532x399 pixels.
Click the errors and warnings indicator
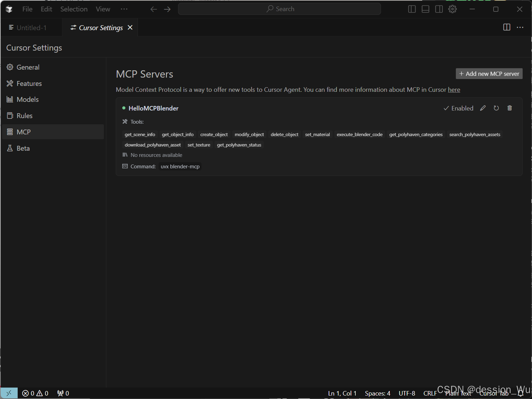click(x=35, y=393)
